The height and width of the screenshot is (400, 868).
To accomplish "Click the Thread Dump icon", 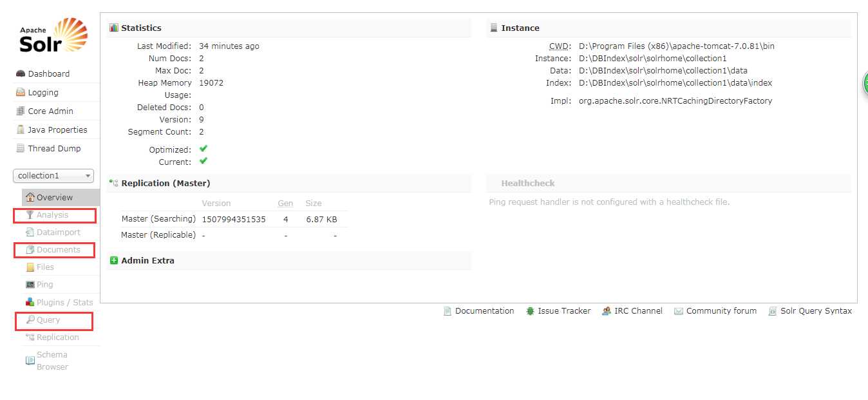I will pyautogui.click(x=21, y=148).
